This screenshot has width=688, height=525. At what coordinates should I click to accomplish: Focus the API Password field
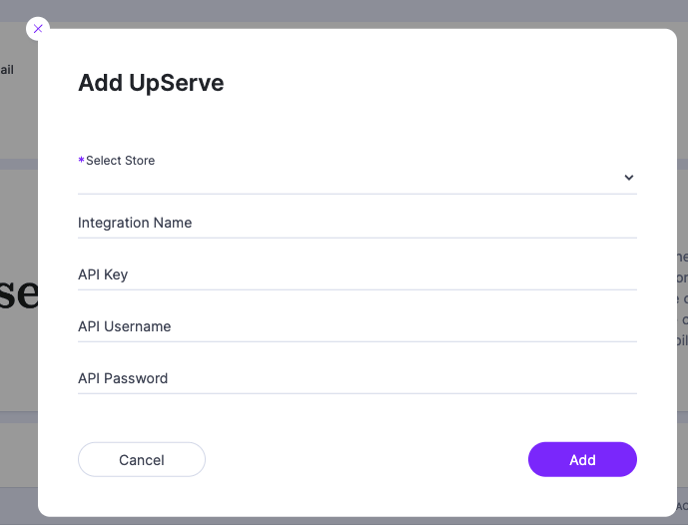pyautogui.click(x=357, y=379)
